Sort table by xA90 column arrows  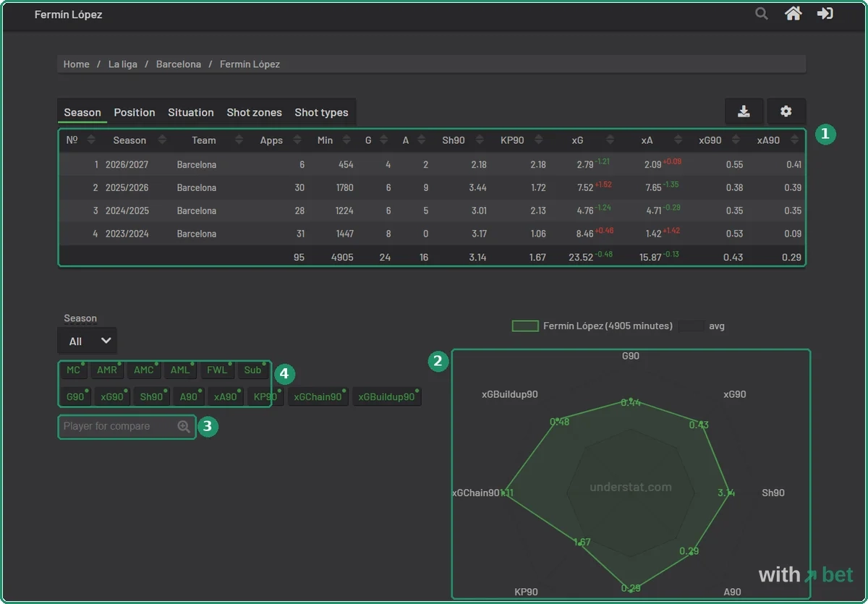coord(795,140)
